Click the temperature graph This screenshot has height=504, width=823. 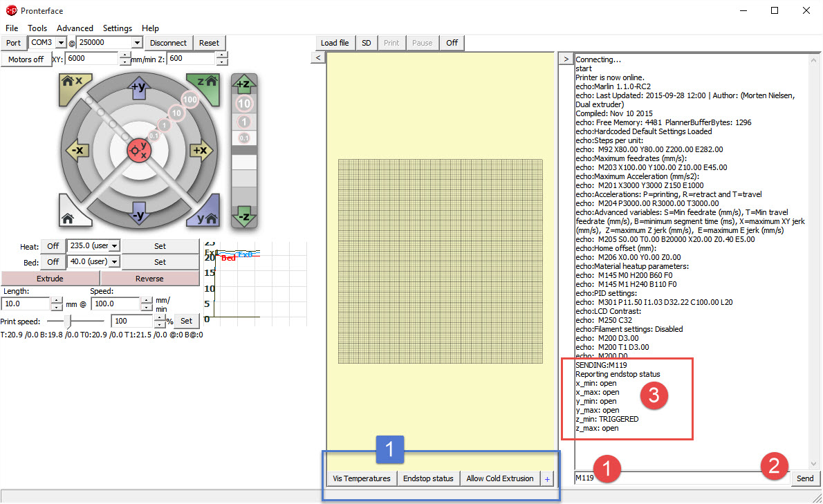(255, 283)
